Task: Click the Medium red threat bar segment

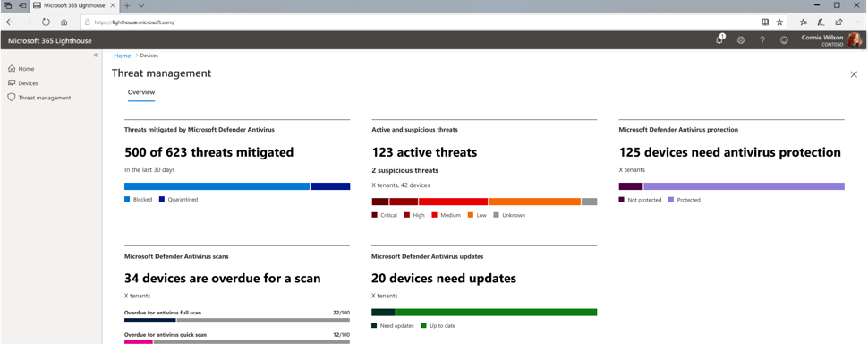Action: click(454, 202)
